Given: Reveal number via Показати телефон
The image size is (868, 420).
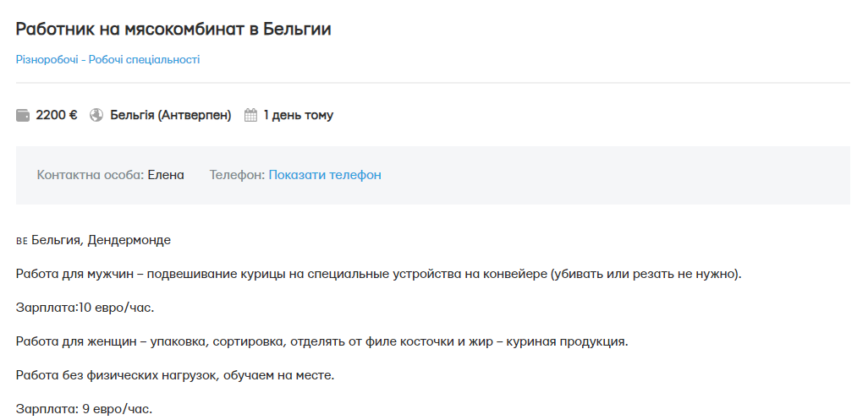Looking at the screenshot, I should [x=325, y=175].
